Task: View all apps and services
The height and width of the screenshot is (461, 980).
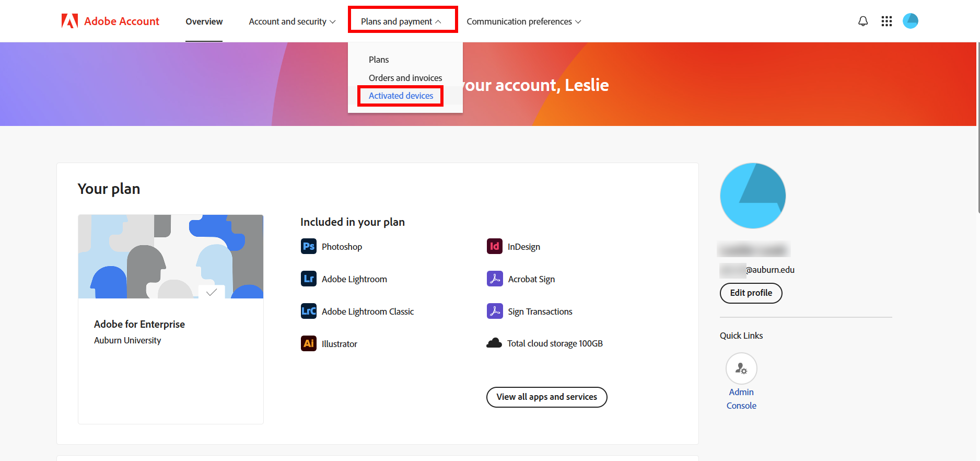Action: [546, 397]
